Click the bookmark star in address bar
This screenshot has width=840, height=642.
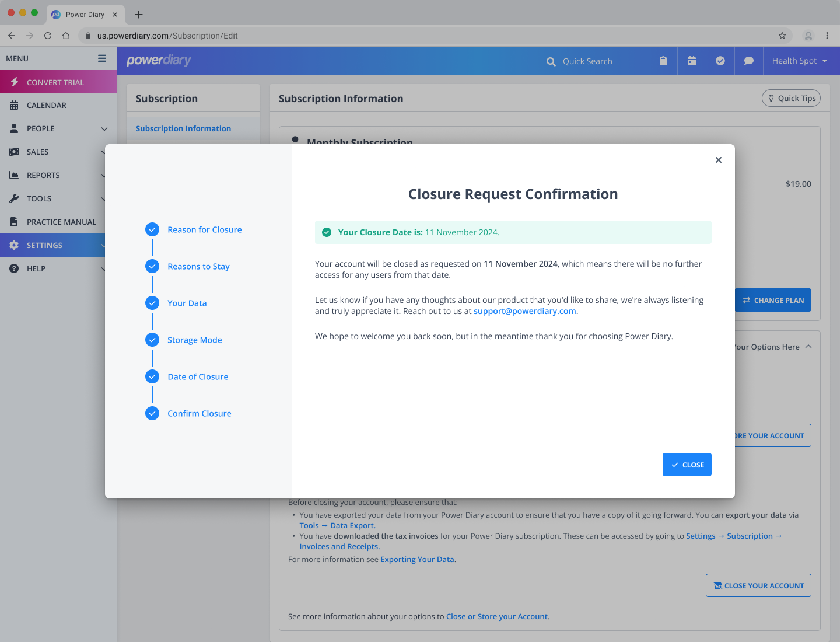pos(782,36)
